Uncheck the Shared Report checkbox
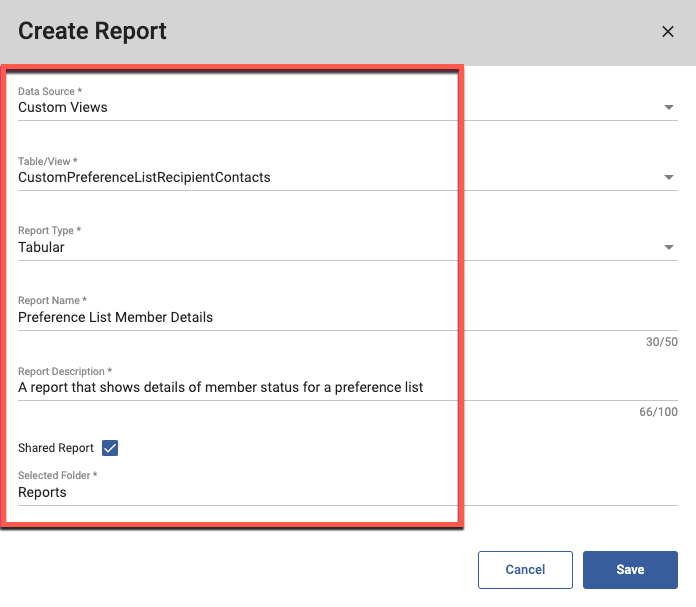 click(110, 448)
